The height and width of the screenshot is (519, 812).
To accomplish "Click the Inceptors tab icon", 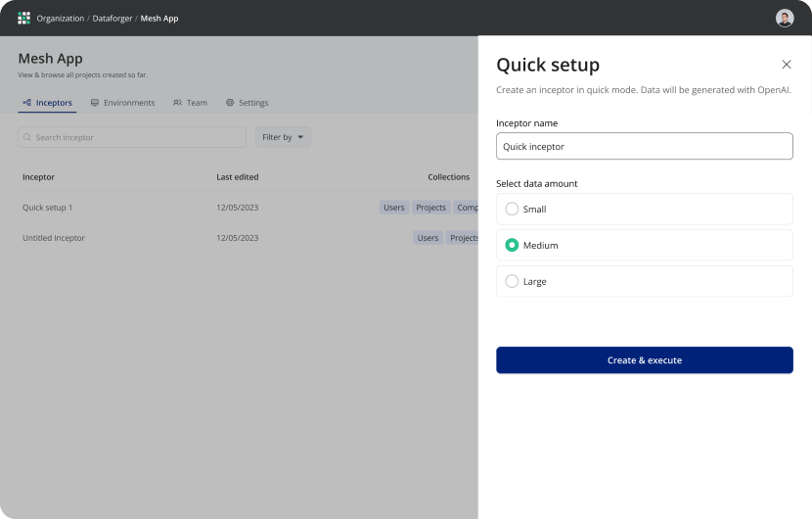I will pos(26,103).
